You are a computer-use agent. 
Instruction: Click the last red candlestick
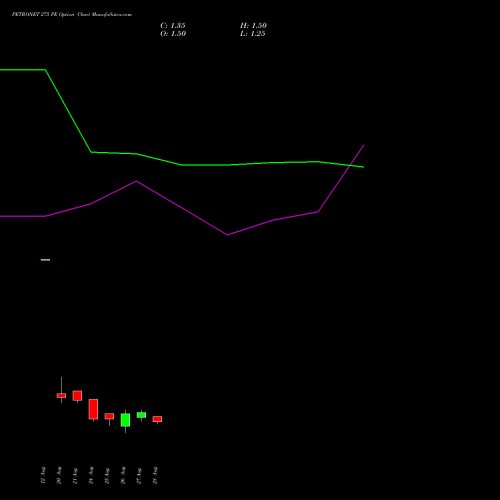click(x=157, y=419)
